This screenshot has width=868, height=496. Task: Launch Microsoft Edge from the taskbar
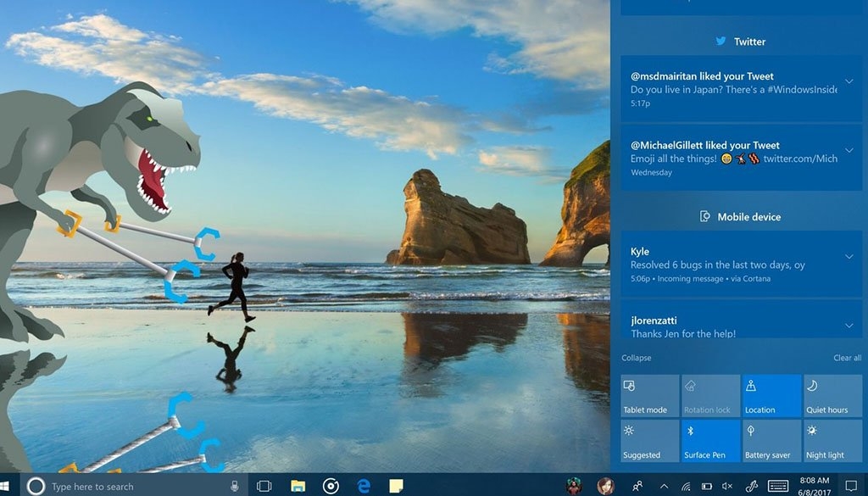coord(364,487)
